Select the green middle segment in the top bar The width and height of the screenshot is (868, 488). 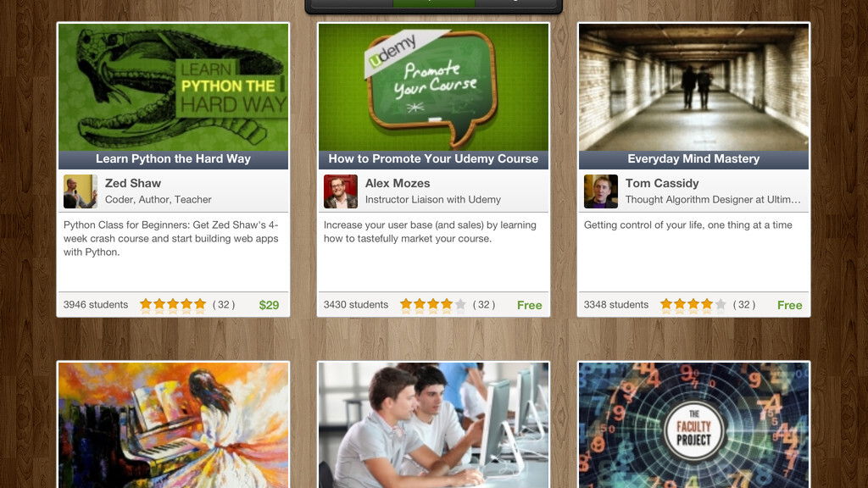tap(433, 3)
